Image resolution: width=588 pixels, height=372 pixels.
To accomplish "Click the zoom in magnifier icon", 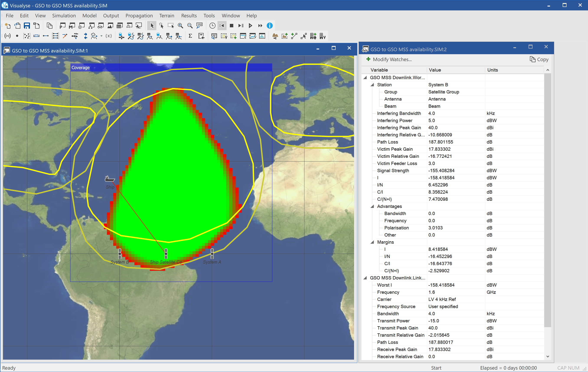I will click(x=180, y=26).
